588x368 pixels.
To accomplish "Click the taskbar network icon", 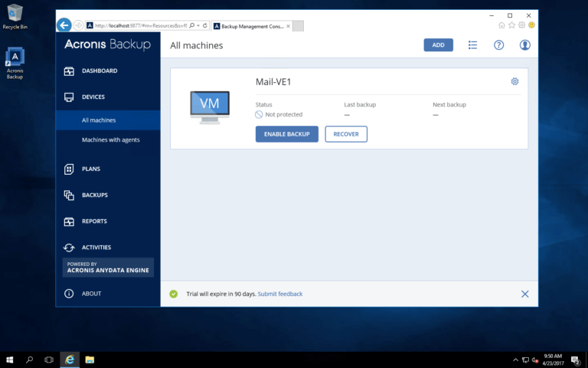I will (525, 360).
